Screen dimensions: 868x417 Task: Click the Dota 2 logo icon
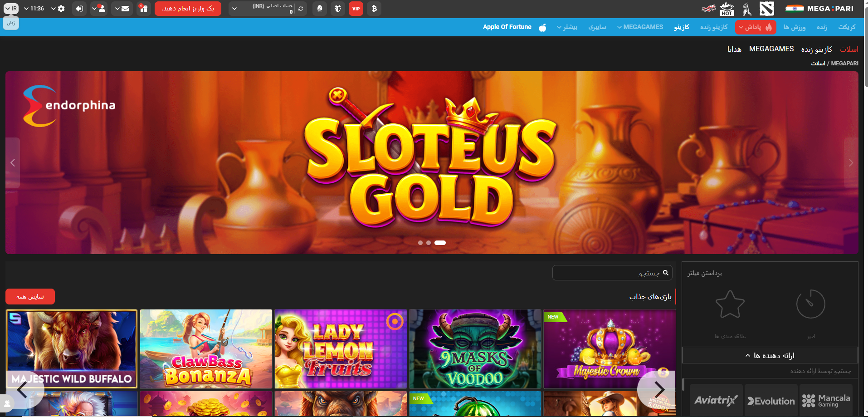[x=767, y=9]
